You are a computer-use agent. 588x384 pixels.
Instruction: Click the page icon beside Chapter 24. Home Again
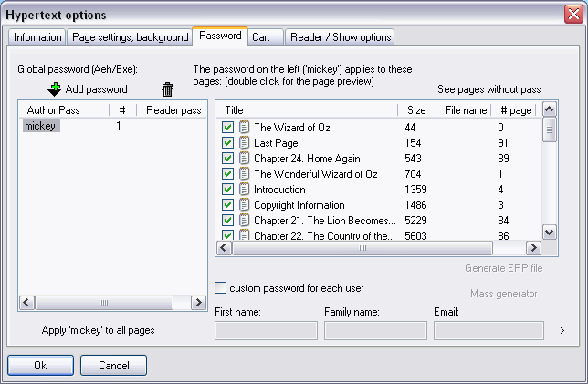[x=244, y=159]
